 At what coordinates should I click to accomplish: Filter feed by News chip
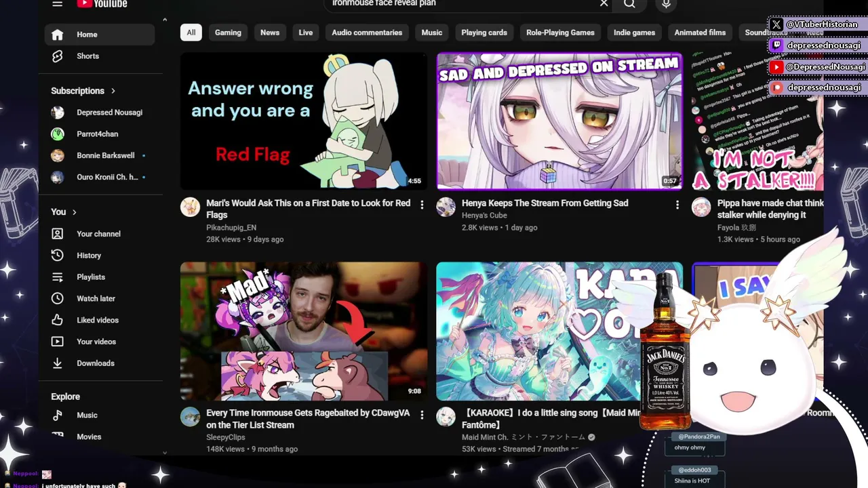(270, 33)
